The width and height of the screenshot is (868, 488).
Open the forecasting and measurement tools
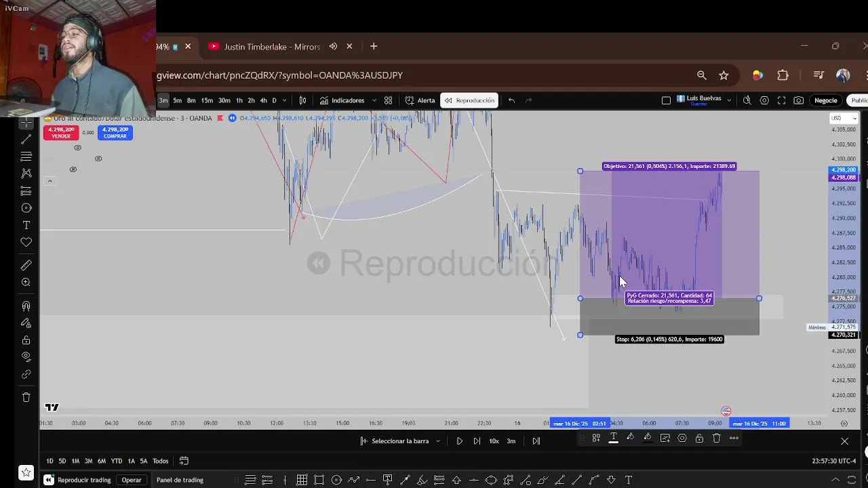[26, 191]
